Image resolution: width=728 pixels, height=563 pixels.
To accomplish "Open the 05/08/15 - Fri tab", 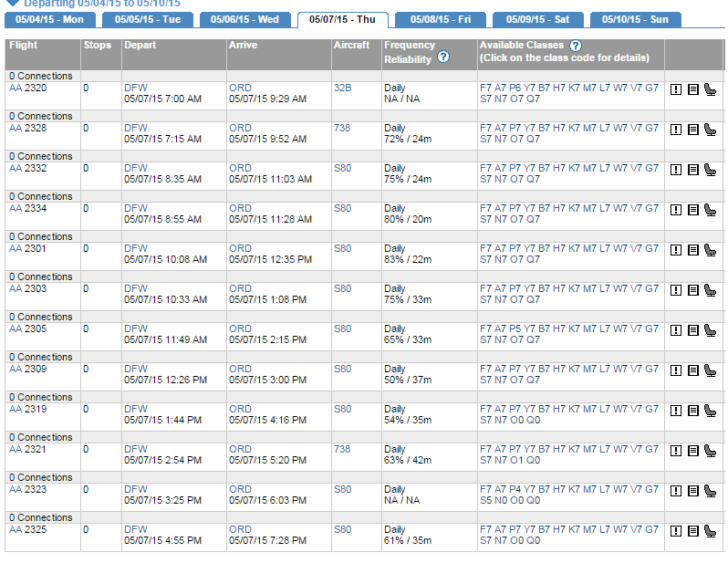I will (x=440, y=19).
